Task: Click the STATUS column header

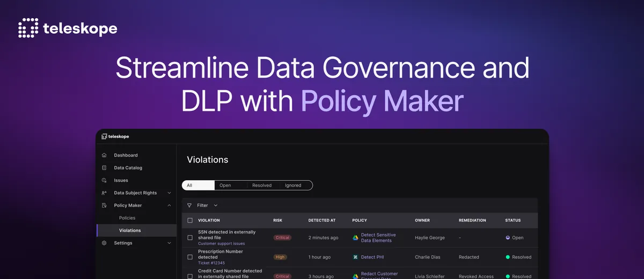Action: click(x=513, y=221)
